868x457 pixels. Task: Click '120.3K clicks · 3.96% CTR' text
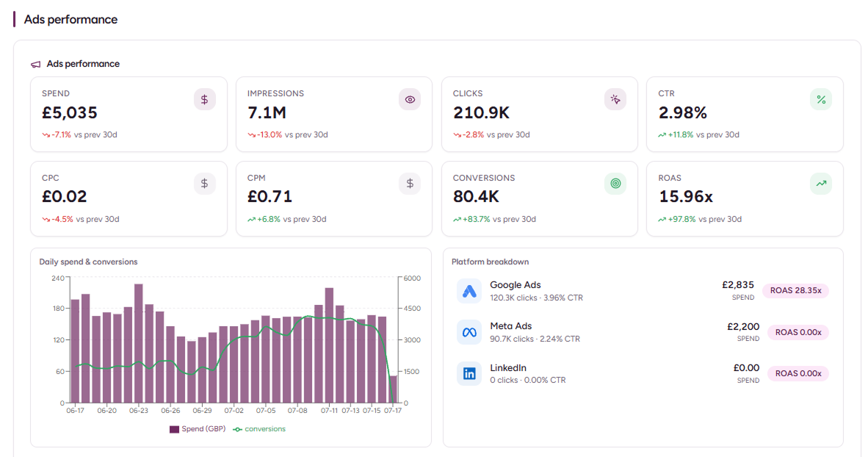pyautogui.click(x=536, y=298)
